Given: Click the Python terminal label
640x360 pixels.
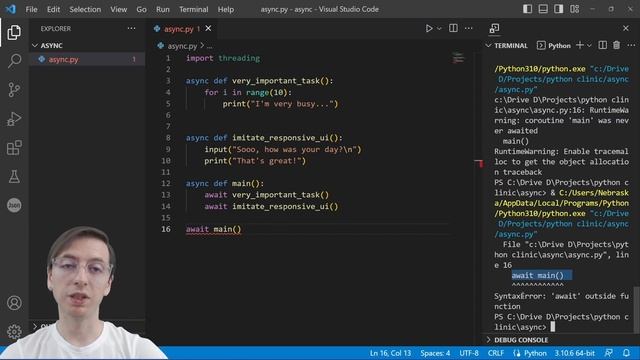Looking at the screenshot, I should click(554, 46).
